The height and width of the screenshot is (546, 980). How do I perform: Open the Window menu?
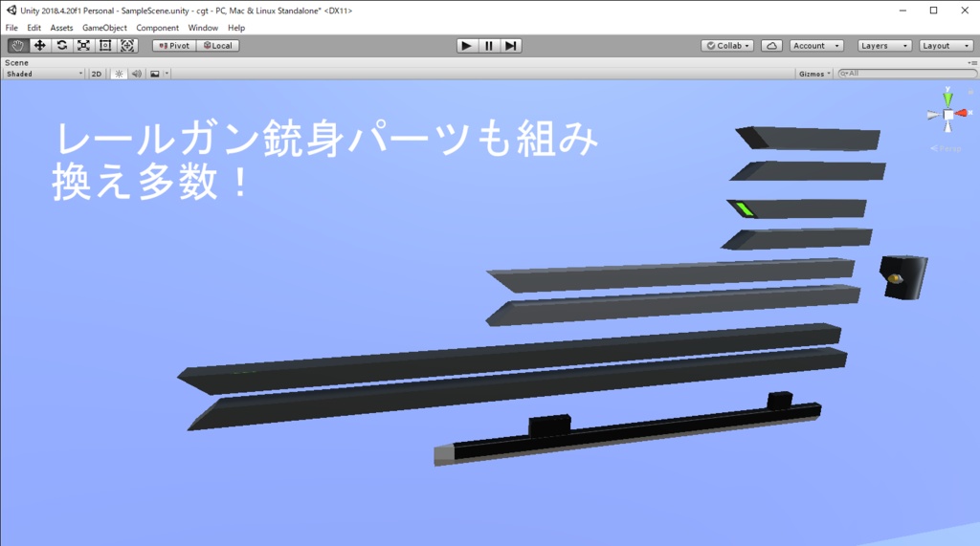point(203,28)
